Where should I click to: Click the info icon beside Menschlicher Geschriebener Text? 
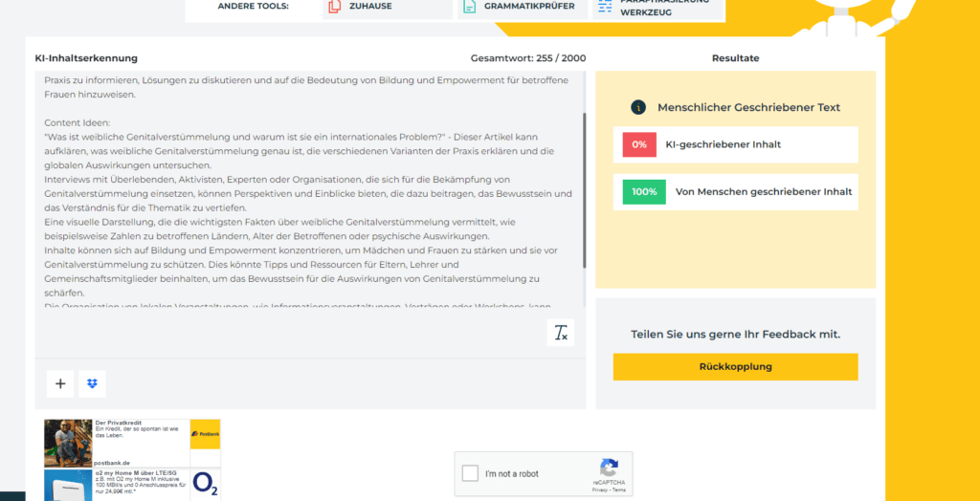[x=638, y=107]
